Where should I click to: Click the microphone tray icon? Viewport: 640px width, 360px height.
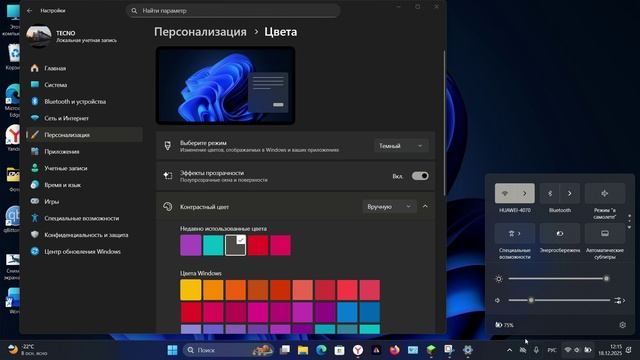tap(536, 350)
